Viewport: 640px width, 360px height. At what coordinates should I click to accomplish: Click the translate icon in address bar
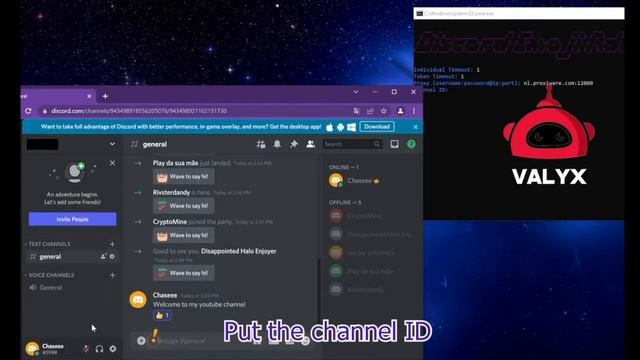point(357,111)
